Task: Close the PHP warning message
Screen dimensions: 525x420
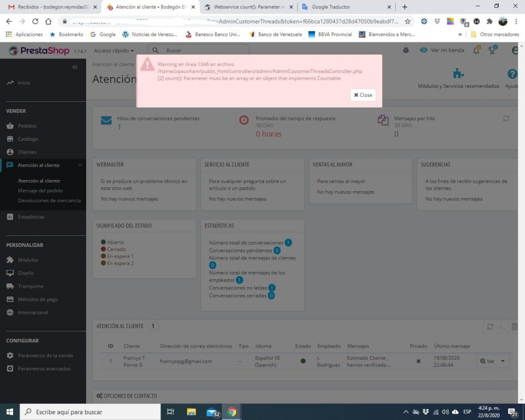Action: pos(362,95)
